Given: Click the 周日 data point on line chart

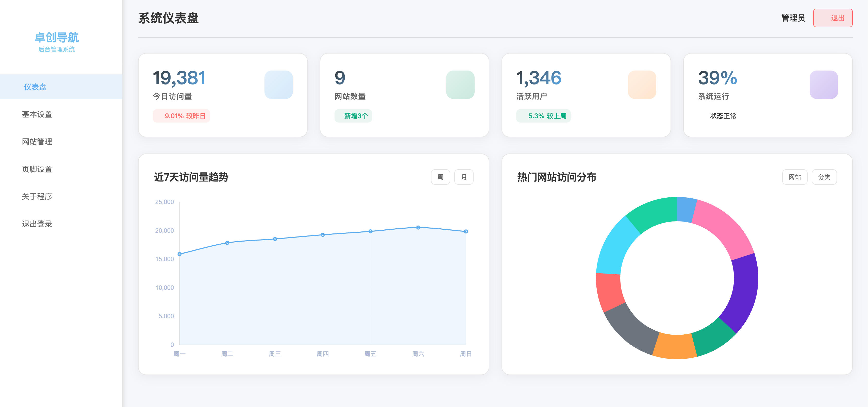Looking at the screenshot, I should (466, 231).
